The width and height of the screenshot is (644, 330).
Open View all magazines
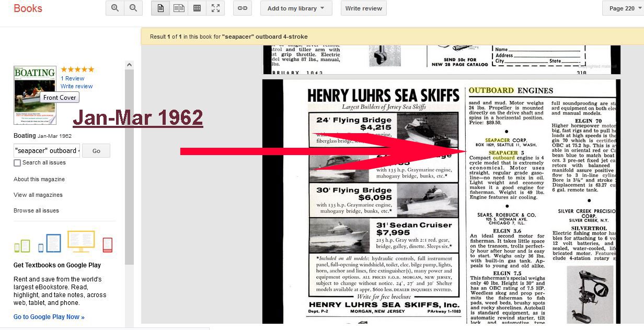click(38, 195)
